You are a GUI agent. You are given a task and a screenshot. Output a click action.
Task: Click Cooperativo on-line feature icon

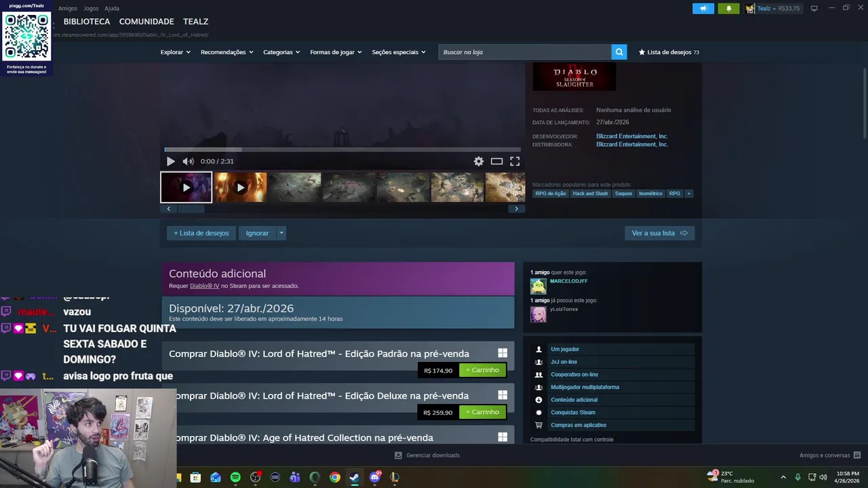[539, 375]
